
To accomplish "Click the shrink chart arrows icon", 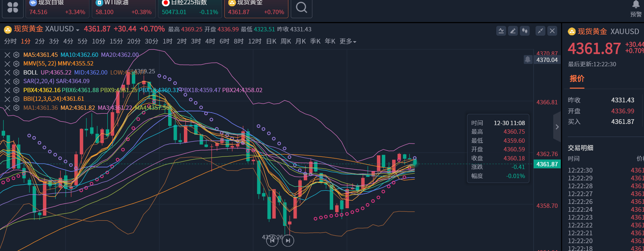I will pos(541,31).
